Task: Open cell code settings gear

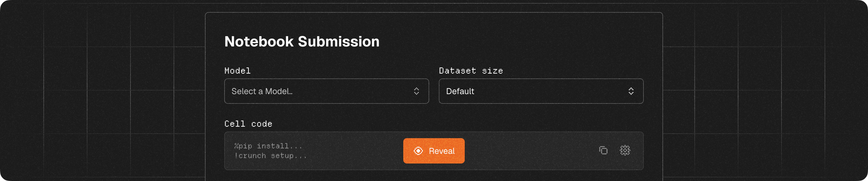Action: [x=625, y=150]
